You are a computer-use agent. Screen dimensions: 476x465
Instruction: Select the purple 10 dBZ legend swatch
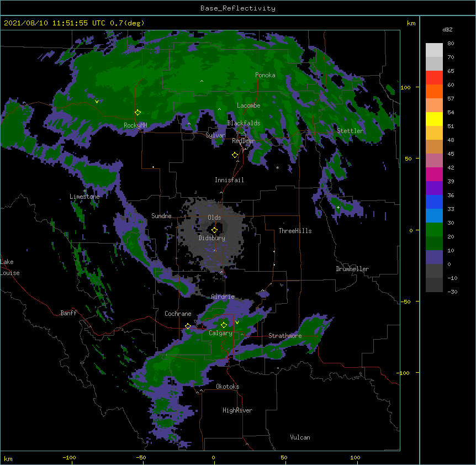click(434, 257)
